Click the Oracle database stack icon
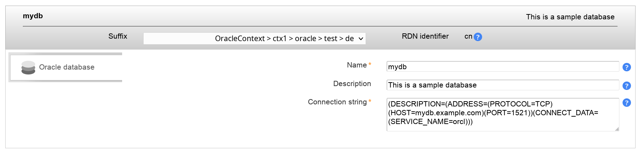This screenshot has width=644, height=156. click(28, 67)
